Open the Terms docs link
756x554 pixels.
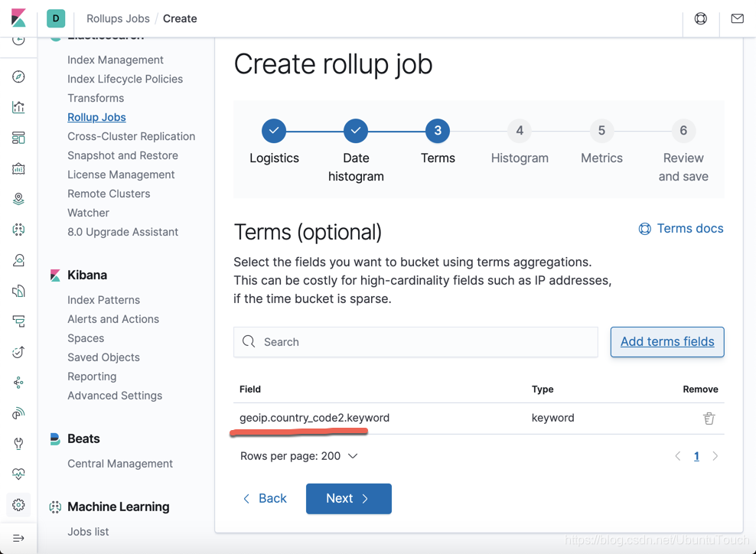(x=681, y=229)
